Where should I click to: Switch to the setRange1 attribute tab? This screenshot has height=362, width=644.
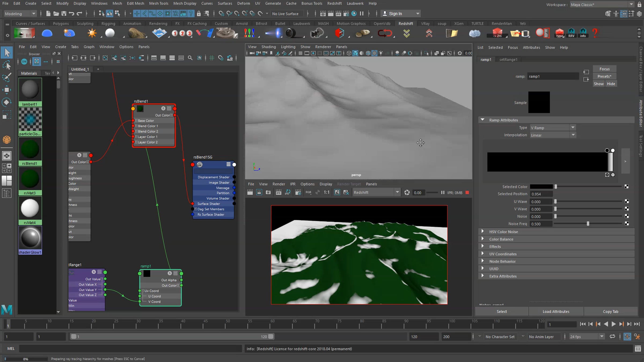[508, 59]
